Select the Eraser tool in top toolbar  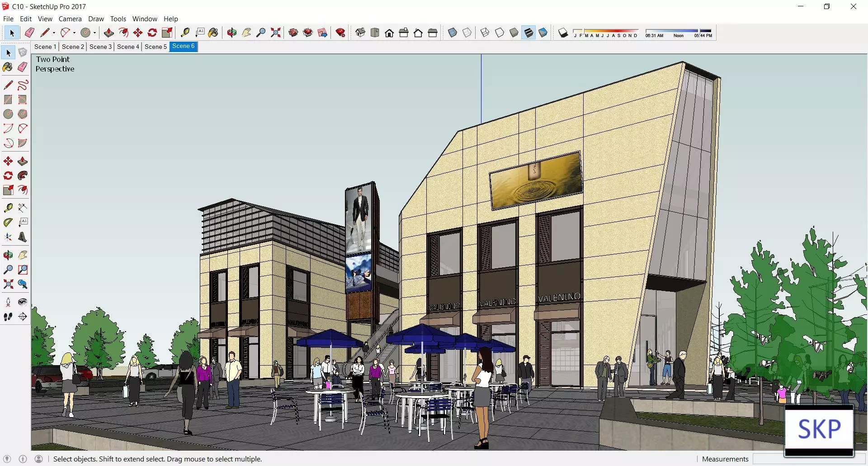coord(30,33)
